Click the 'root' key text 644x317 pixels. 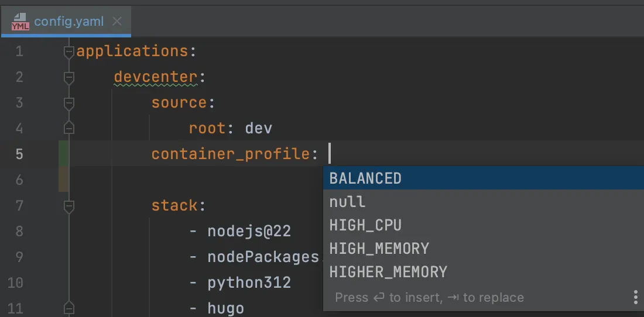[x=207, y=128]
